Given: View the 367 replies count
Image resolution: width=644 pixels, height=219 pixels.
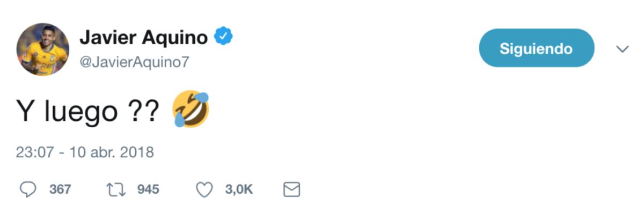Looking at the screenshot, I should (x=60, y=189).
